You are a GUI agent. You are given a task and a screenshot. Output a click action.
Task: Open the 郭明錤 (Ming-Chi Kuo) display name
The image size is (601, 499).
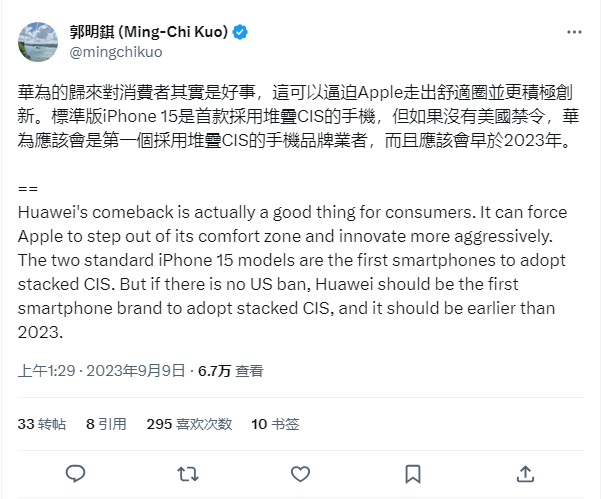(x=148, y=32)
